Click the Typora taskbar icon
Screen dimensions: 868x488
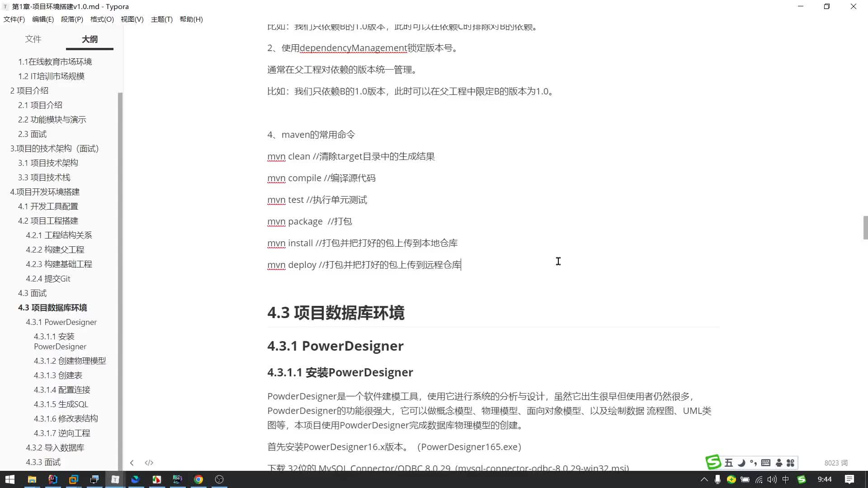115,479
